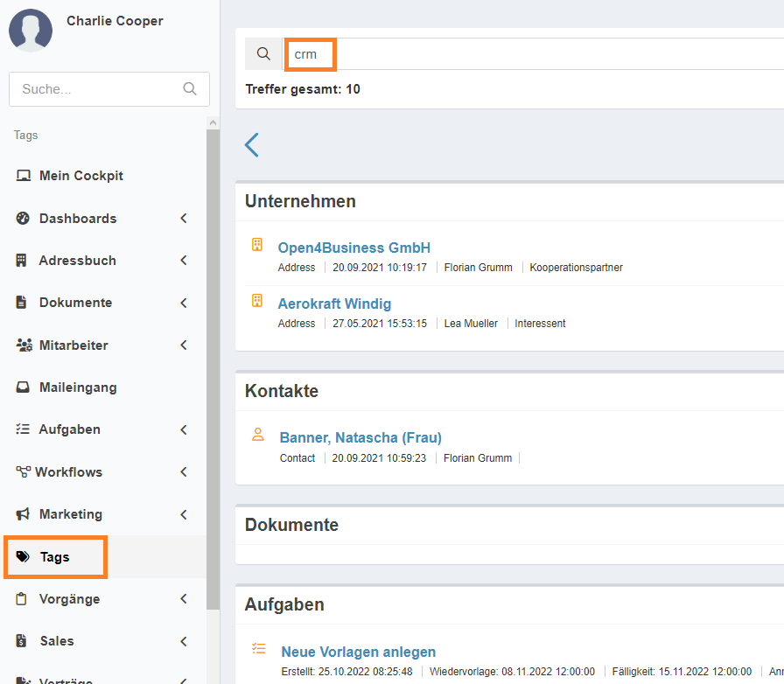Click the sidebar search magnifier icon
Image resolution: width=784 pixels, height=684 pixels.
point(190,88)
